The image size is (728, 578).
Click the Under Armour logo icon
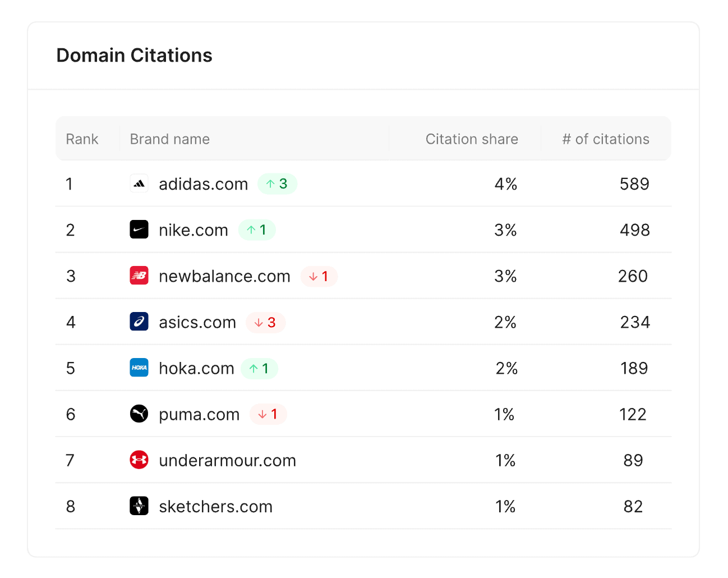pos(139,460)
